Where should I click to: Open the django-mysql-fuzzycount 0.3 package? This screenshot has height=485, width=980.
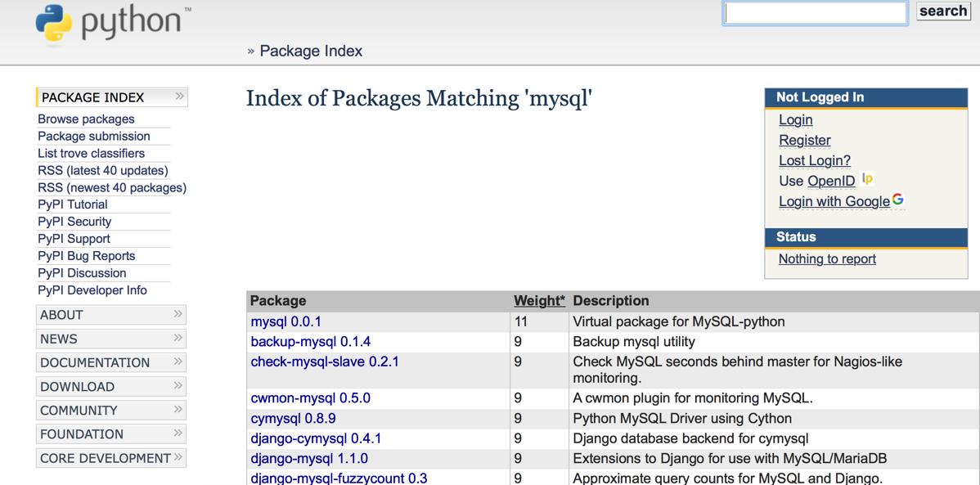339,478
